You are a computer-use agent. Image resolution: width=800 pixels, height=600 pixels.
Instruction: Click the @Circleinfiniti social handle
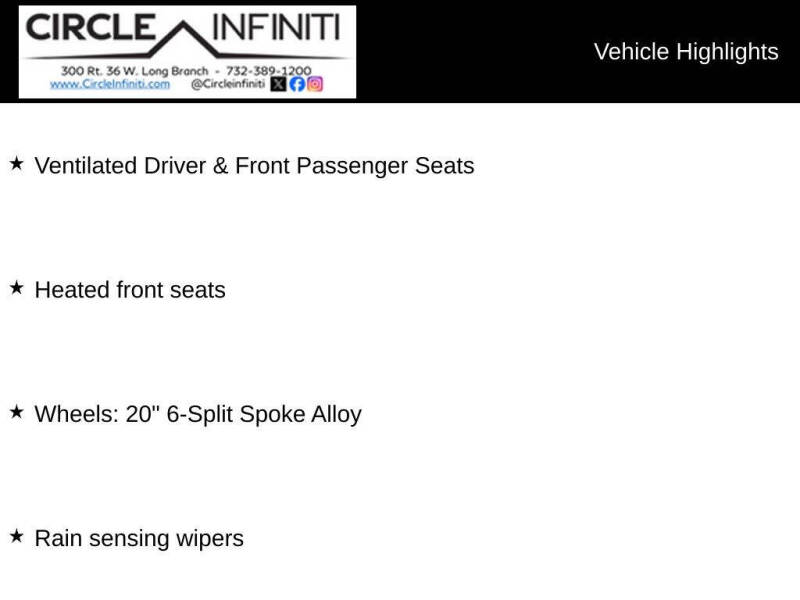point(228,84)
